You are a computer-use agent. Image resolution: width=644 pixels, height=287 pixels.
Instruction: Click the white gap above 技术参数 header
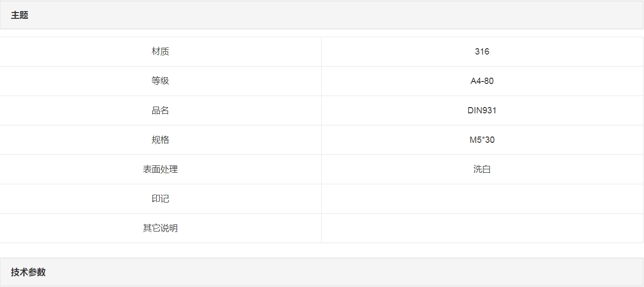click(x=322, y=250)
